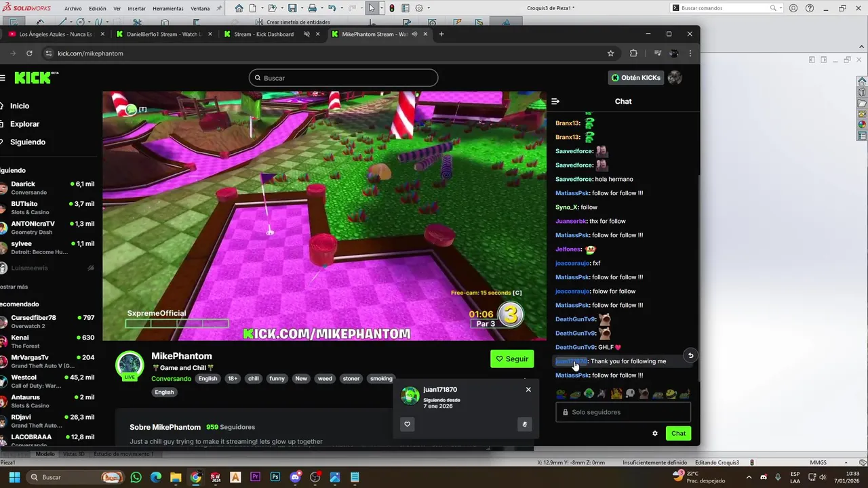Unmute the Stream - Kick Dashboard tab
The width and height of the screenshot is (868, 488).
(307, 34)
